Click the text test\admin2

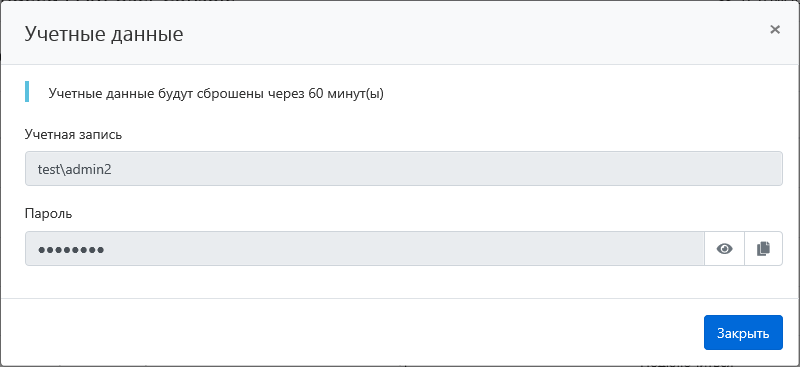coord(75,169)
